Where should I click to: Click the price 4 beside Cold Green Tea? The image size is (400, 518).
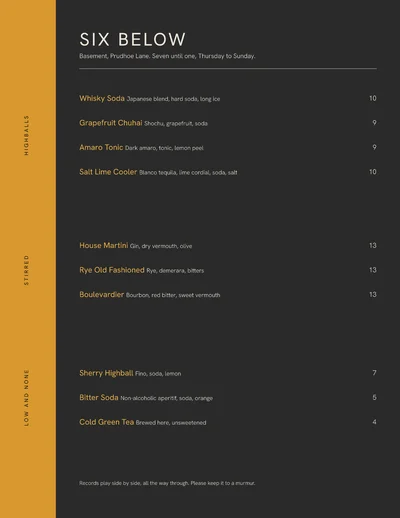point(374,422)
